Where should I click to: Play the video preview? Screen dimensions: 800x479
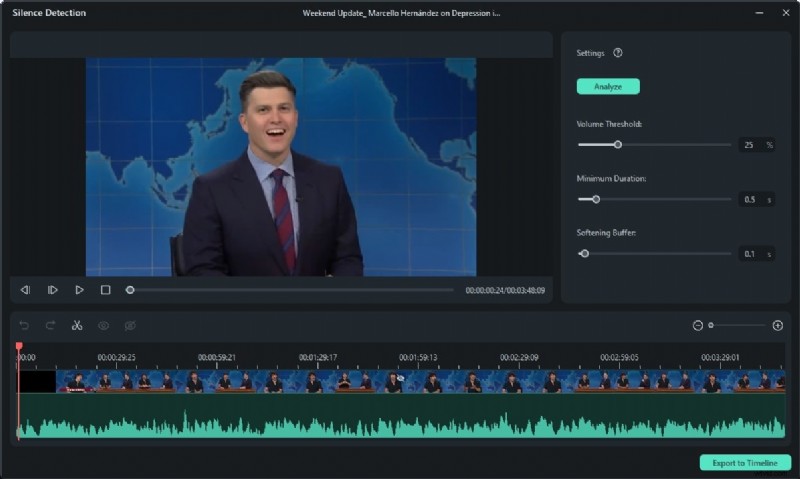[79, 290]
